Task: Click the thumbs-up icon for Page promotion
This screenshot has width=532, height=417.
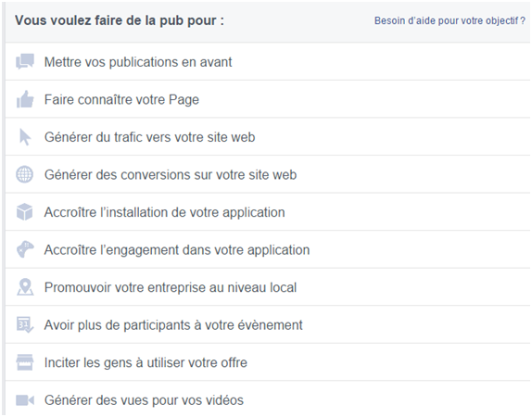Action: 25,99
